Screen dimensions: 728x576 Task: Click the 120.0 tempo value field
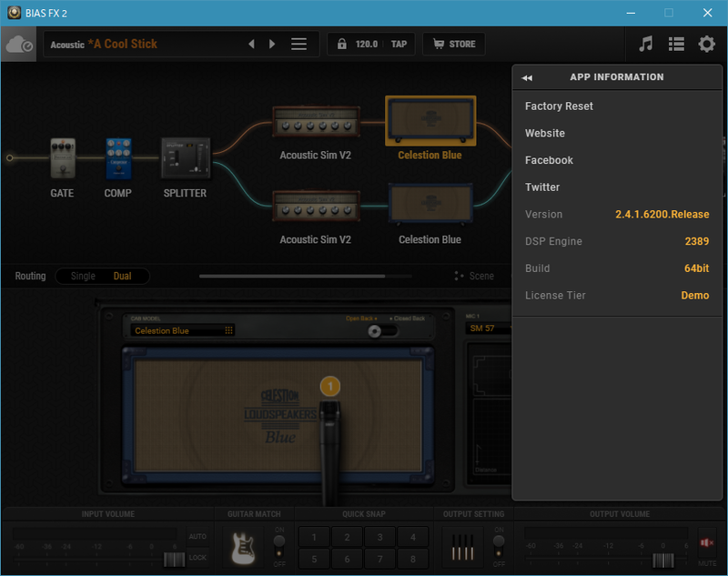(x=367, y=44)
